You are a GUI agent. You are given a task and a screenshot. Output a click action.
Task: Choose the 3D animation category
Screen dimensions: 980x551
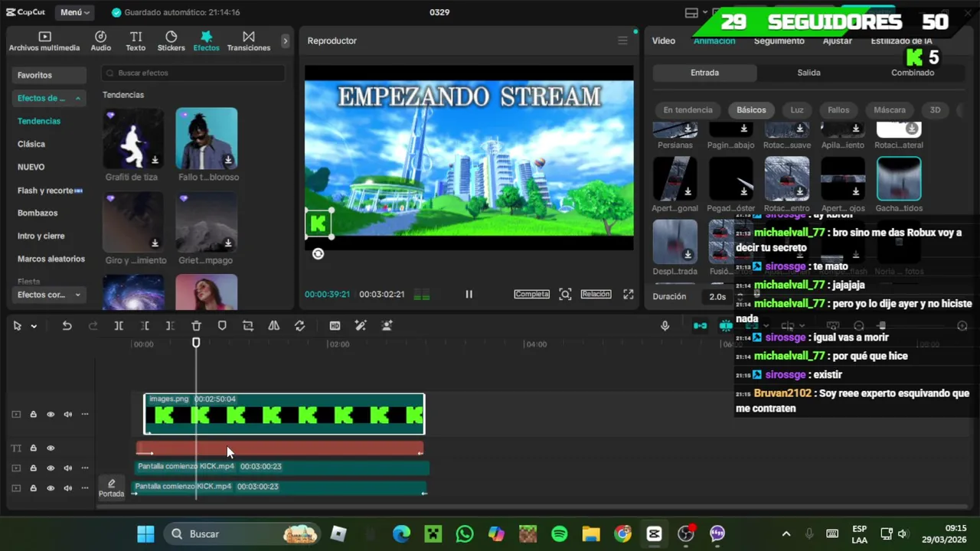[x=935, y=109]
